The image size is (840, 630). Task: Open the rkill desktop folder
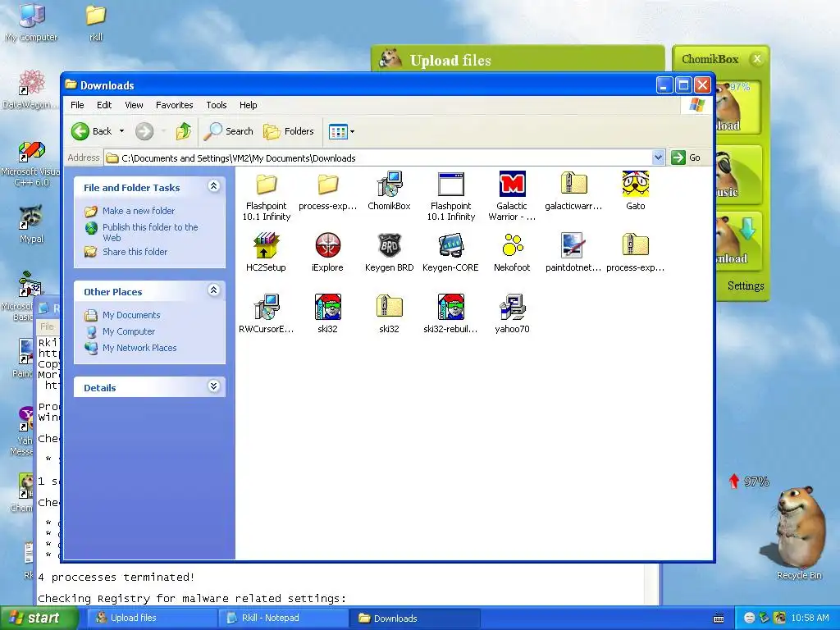point(96,22)
